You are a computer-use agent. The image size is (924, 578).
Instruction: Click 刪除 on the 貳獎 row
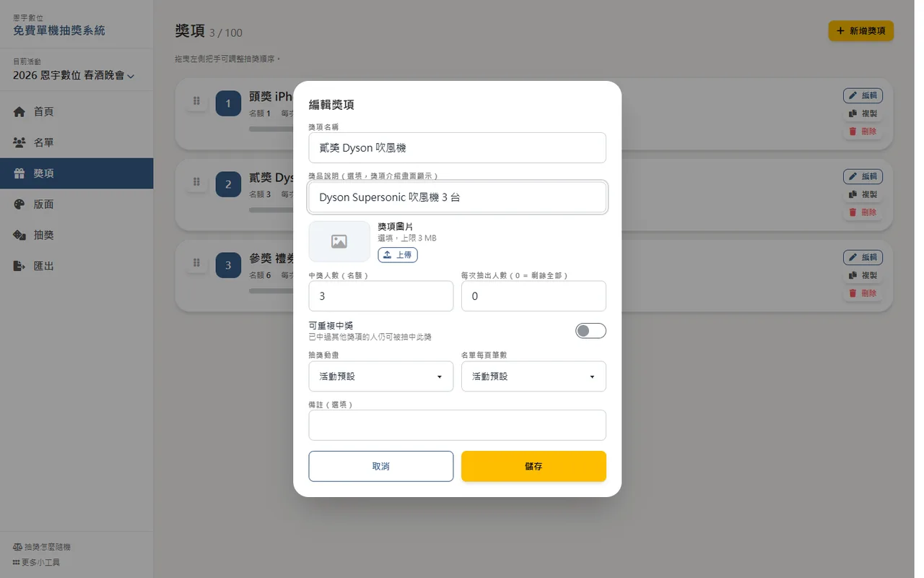[863, 212]
